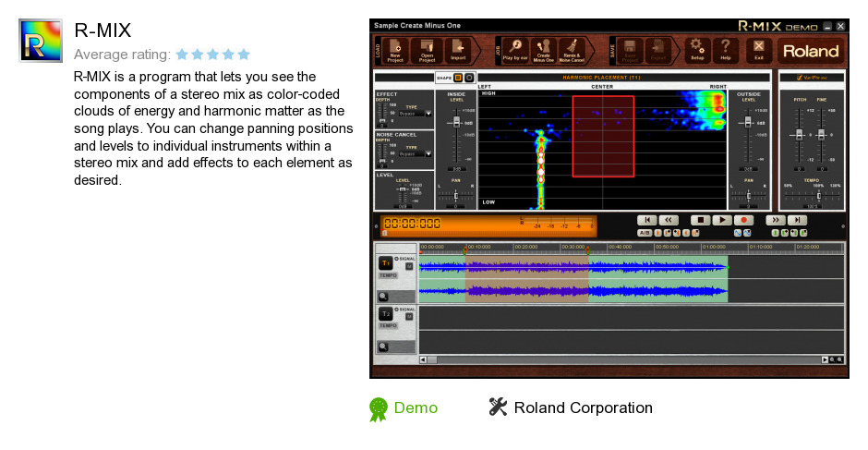Click the Open Project icon
The width and height of the screenshot is (868, 450).
pos(427,51)
